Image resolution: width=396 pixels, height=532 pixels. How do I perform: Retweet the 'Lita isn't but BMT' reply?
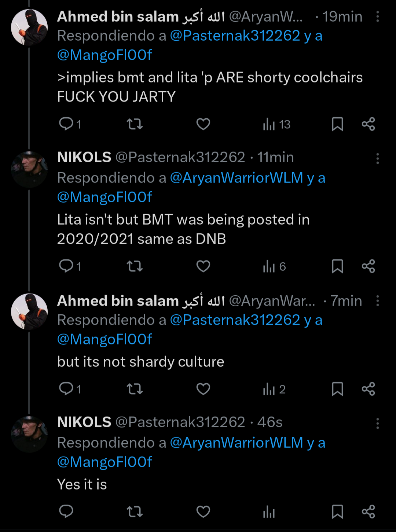click(x=135, y=266)
